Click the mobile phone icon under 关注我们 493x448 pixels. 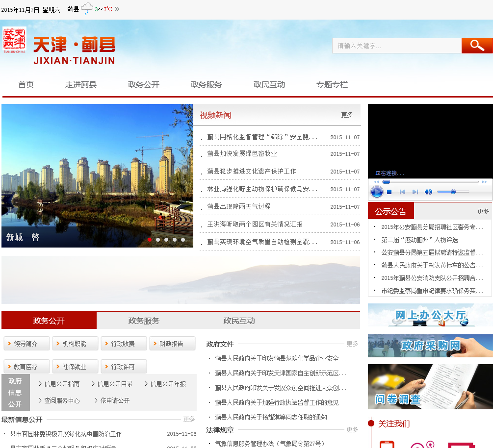387,445
